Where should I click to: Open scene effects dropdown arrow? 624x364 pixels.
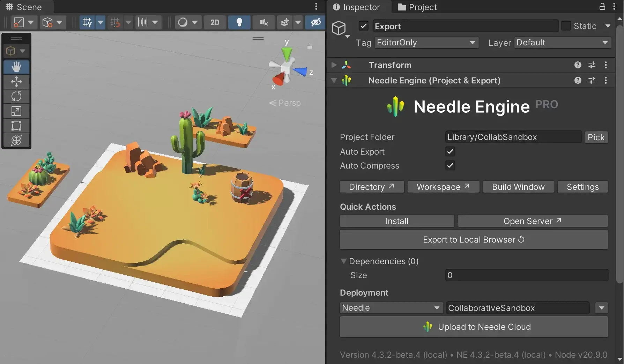[x=298, y=22]
